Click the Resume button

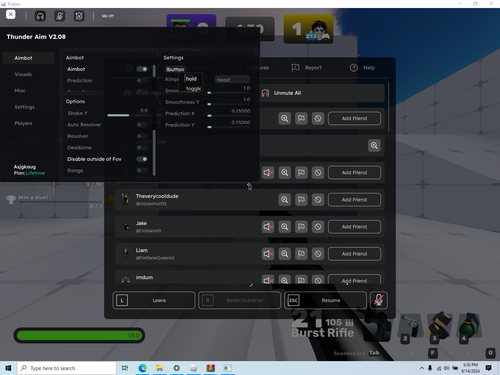(x=325, y=300)
